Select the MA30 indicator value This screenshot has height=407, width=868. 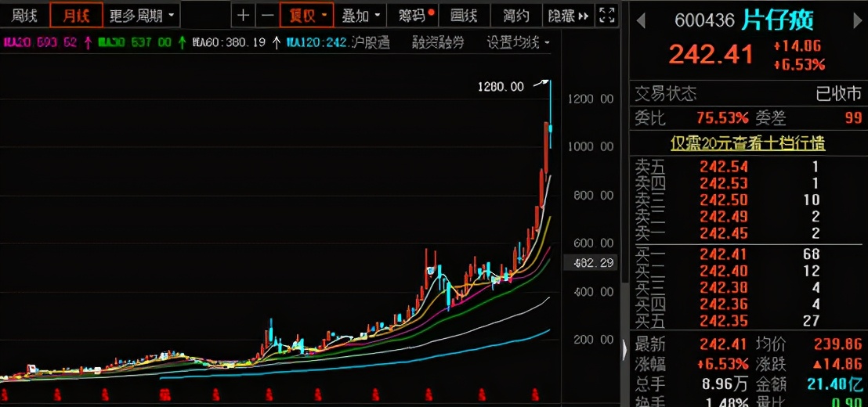tap(133, 42)
